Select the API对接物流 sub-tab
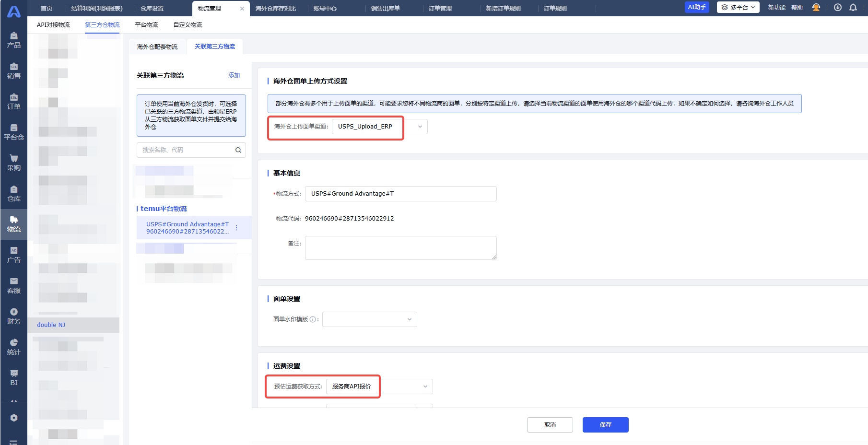The image size is (868, 445). click(x=53, y=25)
